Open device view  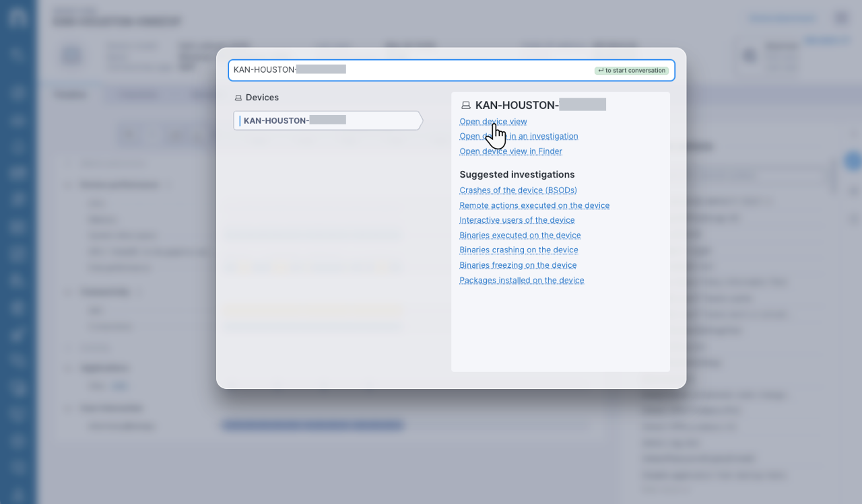click(492, 121)
